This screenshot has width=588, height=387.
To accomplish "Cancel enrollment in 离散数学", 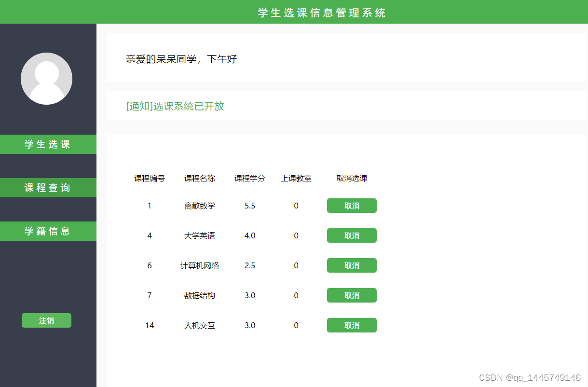I will coord(352,206).
